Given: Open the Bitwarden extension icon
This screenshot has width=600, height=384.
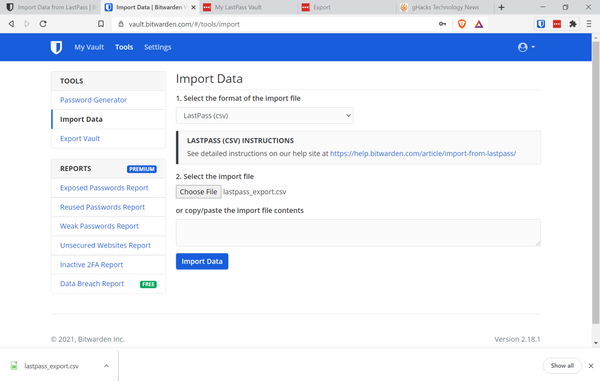Looking at the screenshot, I should click(x=541, y=24).
